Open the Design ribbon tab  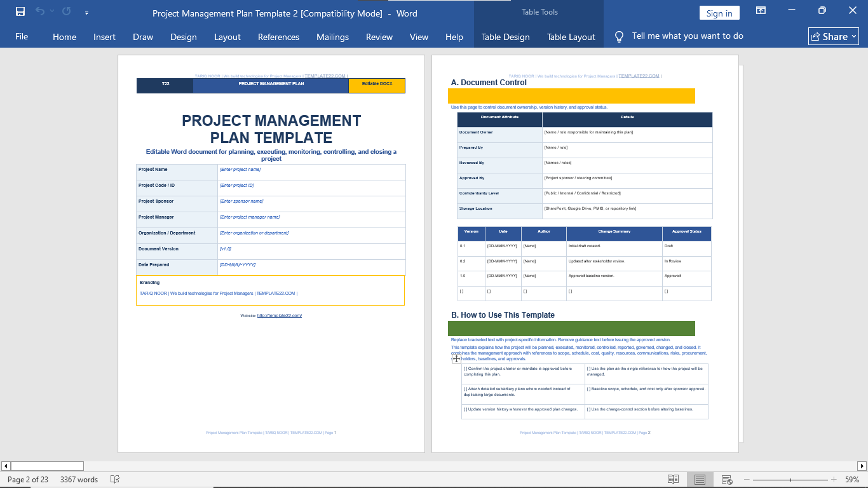click(184, 37)
